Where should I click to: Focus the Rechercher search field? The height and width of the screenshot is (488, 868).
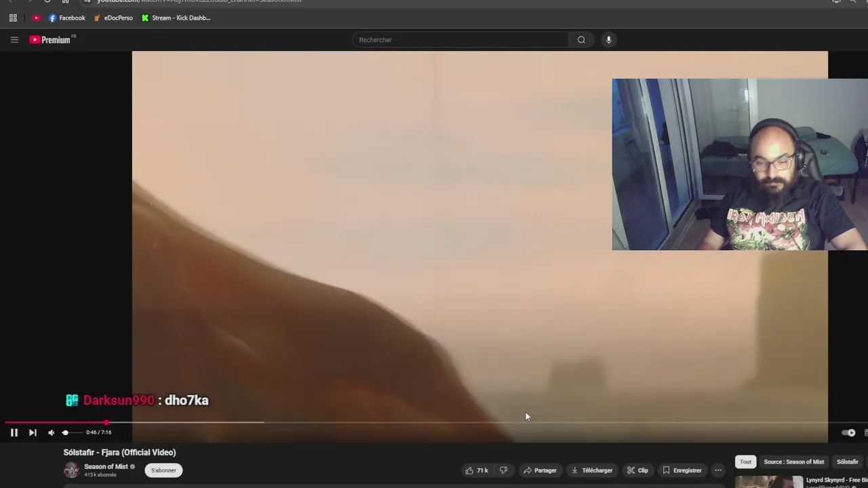pyautogui.click(x=460, y=40)
